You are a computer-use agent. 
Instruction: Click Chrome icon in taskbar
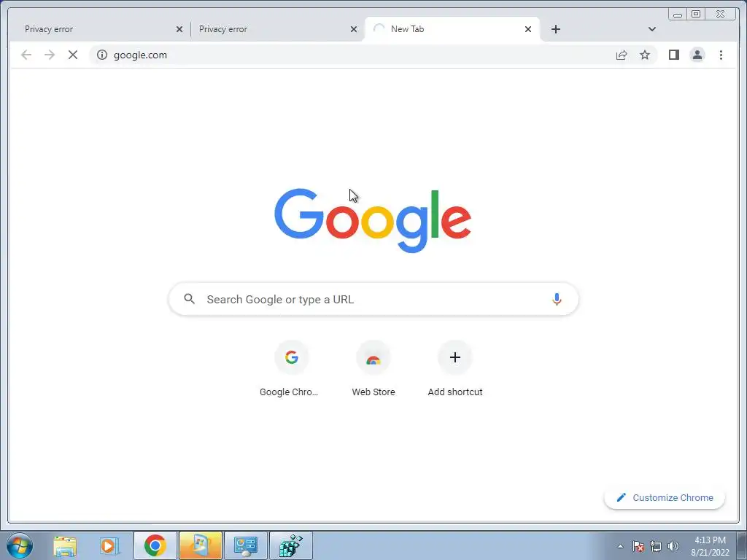pyautogui.click(x=155, y=545)
